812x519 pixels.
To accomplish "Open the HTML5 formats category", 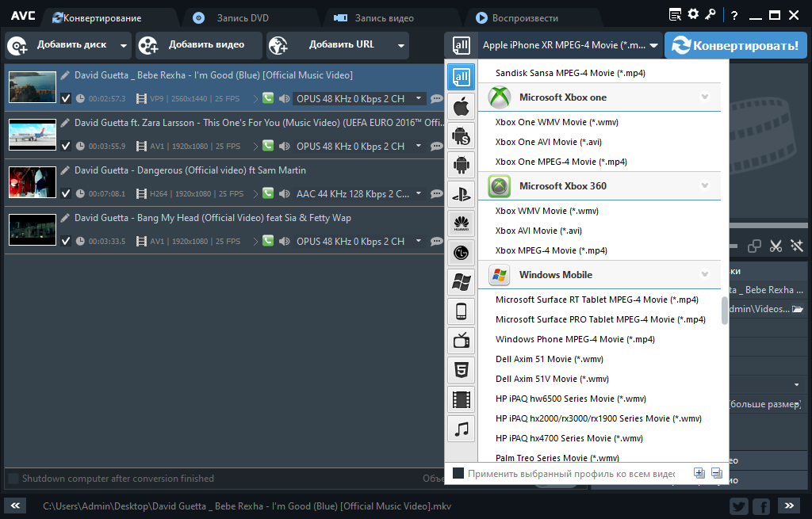I will pos(461,369).
